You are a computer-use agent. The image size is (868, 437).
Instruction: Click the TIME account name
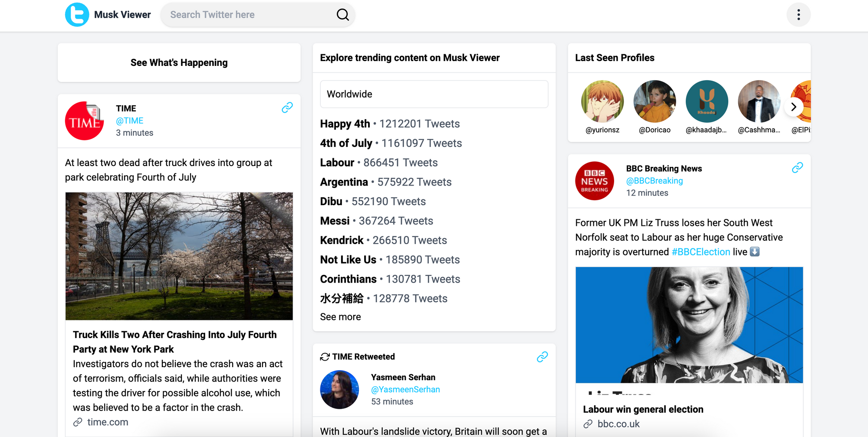(x=126, y=108)
